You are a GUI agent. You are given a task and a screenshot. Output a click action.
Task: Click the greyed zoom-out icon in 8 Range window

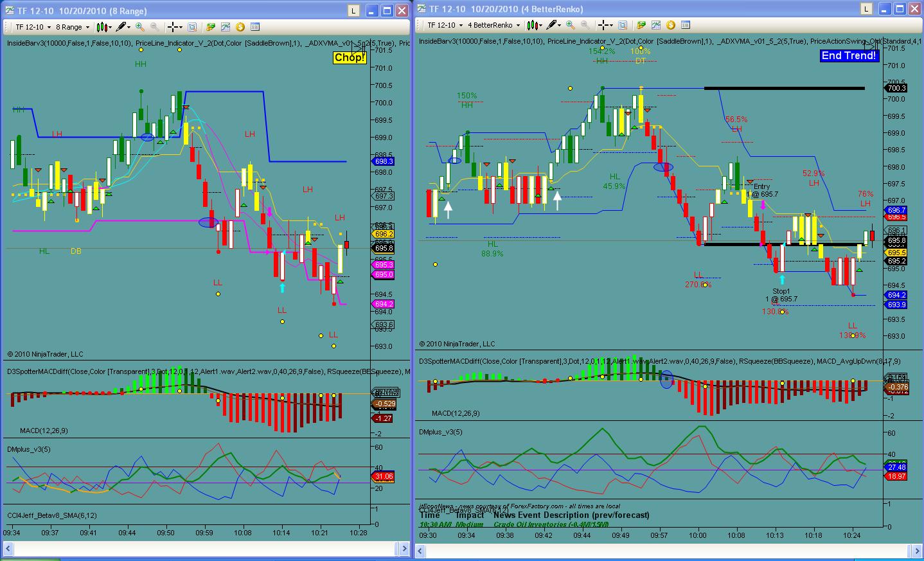tap(155, 27)
